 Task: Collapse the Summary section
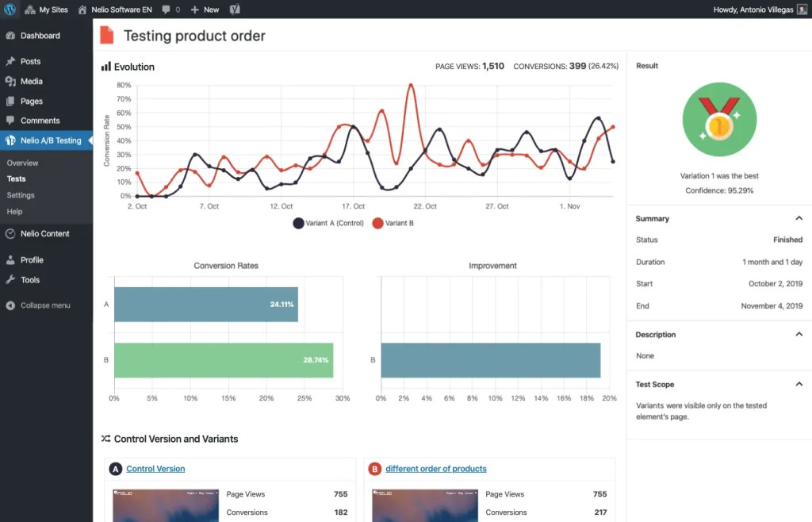coord(799,218)
